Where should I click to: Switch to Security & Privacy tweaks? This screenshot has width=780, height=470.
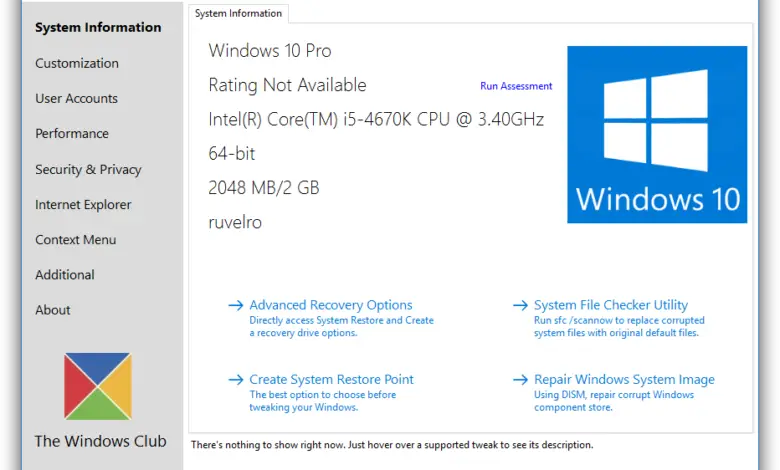88,169
